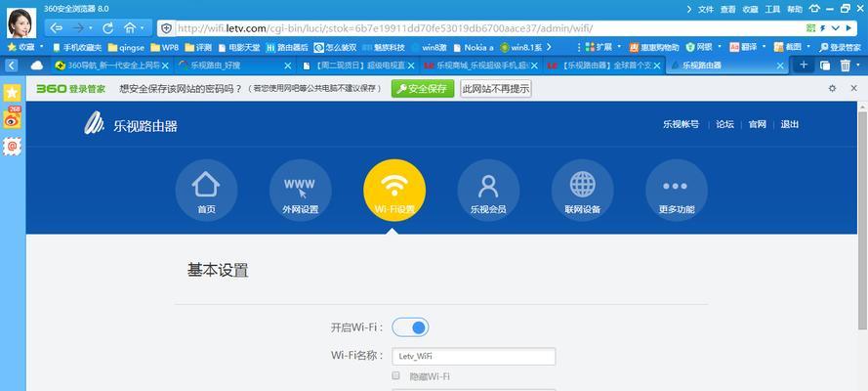Click the 乐视路由器 logo
This screenshot has height=391, width=868.
[x=131, y=124]
